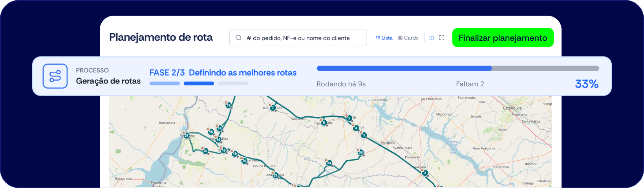
Task: Select map stop marker 20
Action: tap(244, 161)
